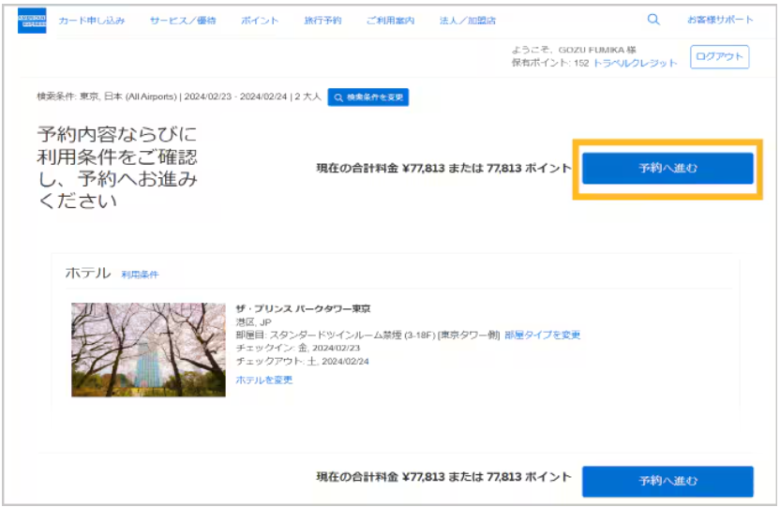Click the ホテルを変更 link

264,380
